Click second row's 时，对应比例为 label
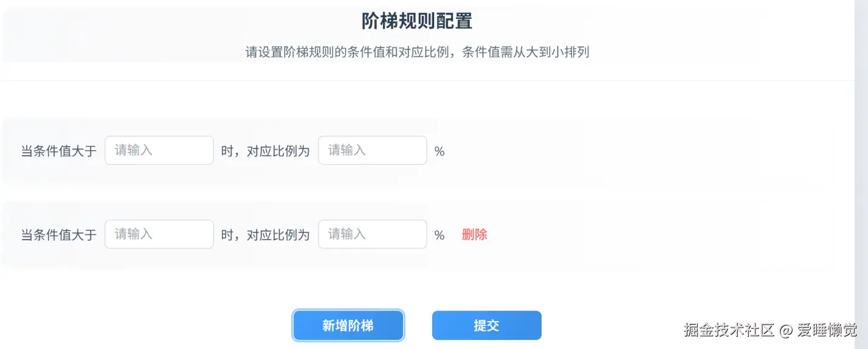This screenshot has width=868, height=349. click(x=266, y=235)
